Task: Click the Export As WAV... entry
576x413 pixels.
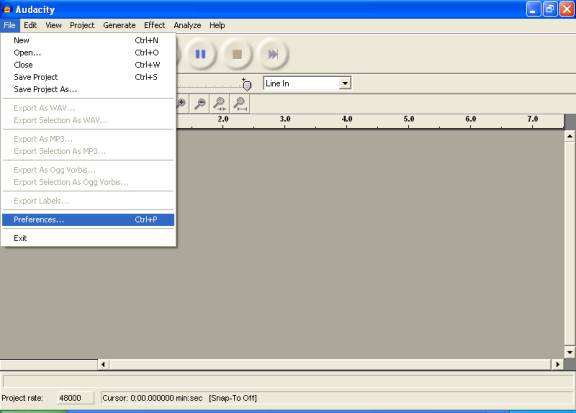Action: pyautogui.click(x=88, y=108)
